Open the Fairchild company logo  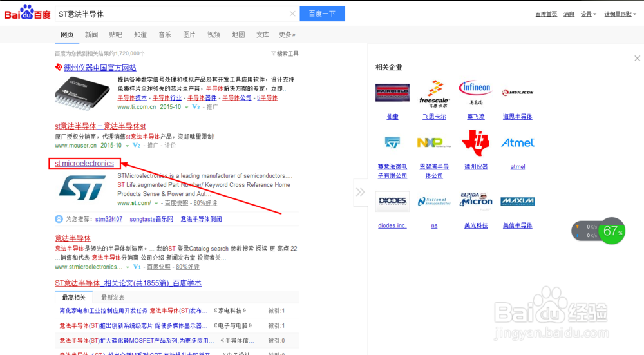(392, 92)
